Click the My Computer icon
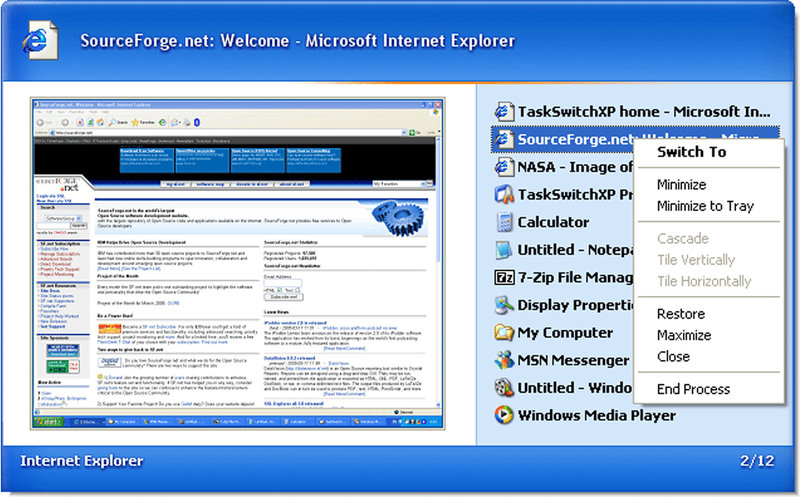800x497 pixels. [504, 332]
